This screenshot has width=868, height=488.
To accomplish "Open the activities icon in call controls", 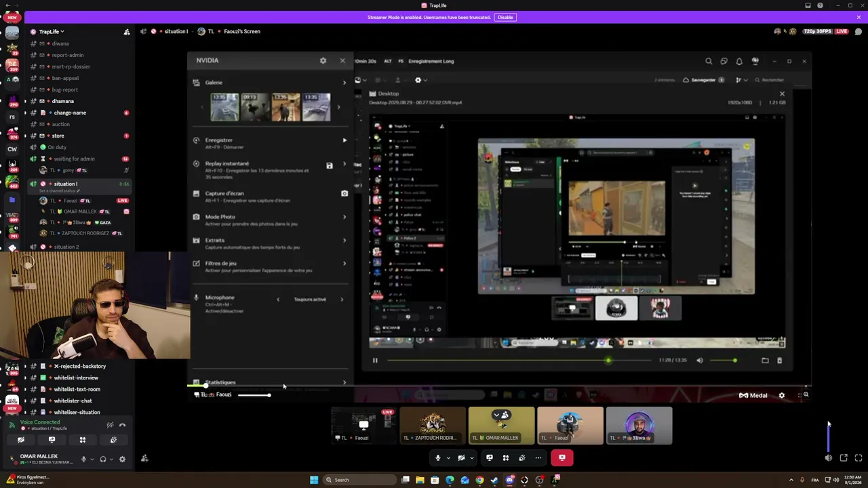I will [506, 458].
